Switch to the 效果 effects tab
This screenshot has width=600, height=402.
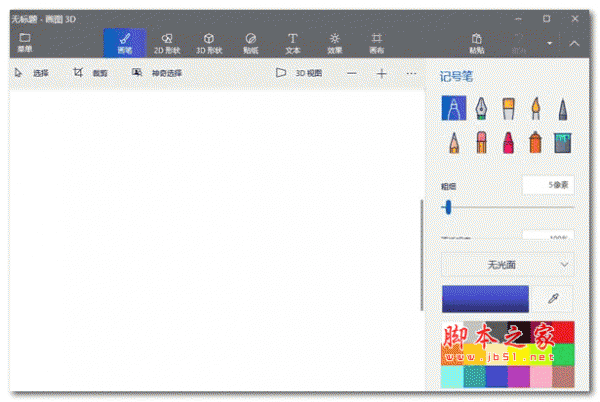pyautogui.click(x=334, y=43)
